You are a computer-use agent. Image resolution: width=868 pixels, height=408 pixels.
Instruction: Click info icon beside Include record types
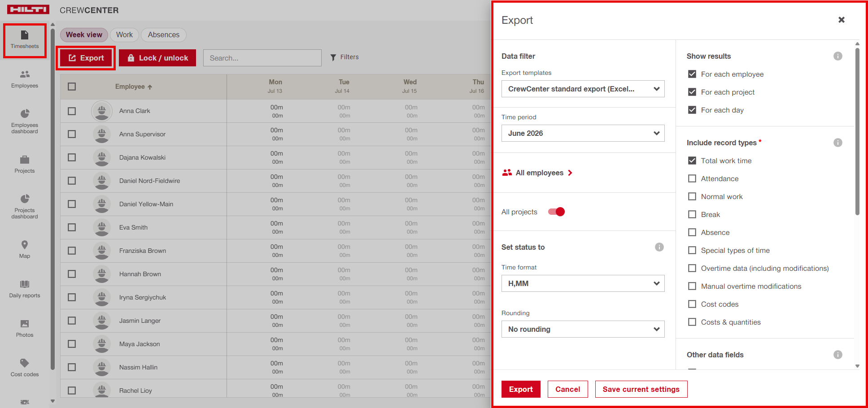838,143
